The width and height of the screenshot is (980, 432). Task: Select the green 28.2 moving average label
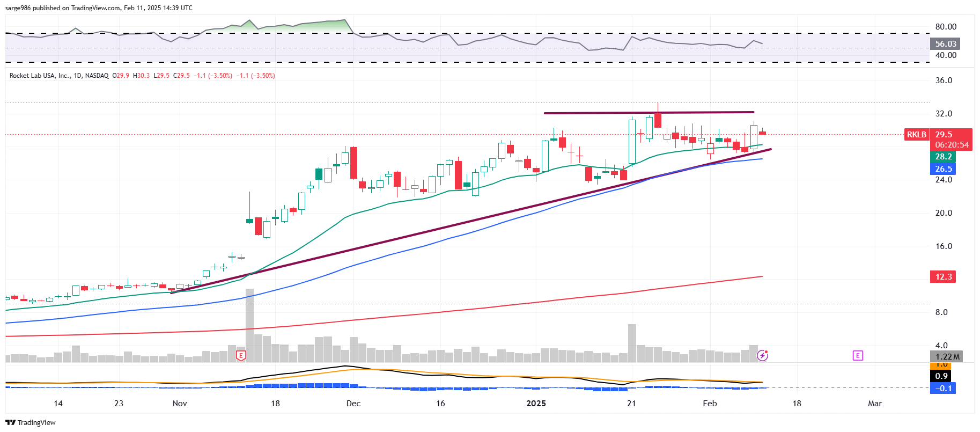point(943,157)
